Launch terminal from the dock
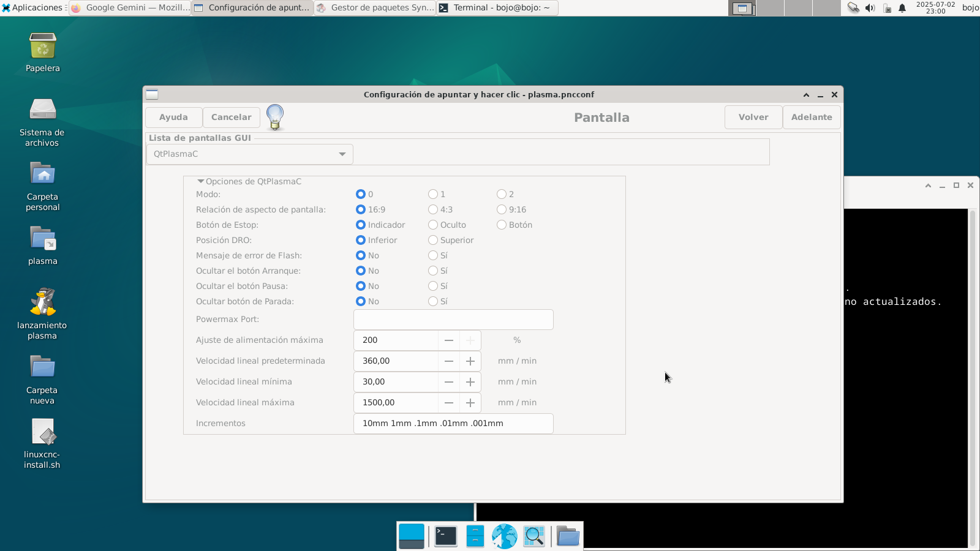 coord(446,536)
